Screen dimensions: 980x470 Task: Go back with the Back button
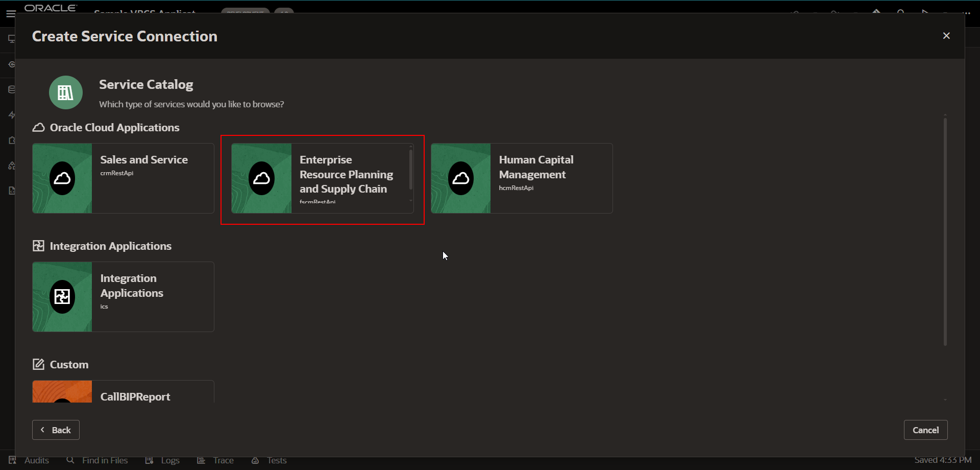coord(56,430)
